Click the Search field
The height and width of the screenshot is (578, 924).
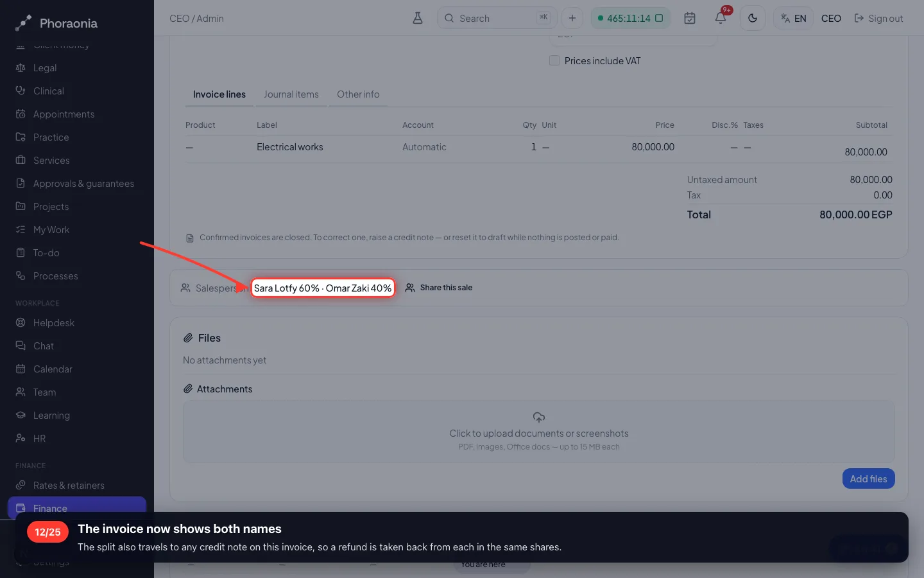[x=497, y=18]
